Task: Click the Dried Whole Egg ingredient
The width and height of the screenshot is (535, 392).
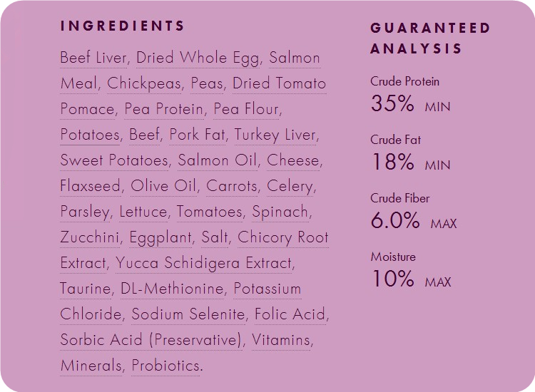Action: [198, 58]
